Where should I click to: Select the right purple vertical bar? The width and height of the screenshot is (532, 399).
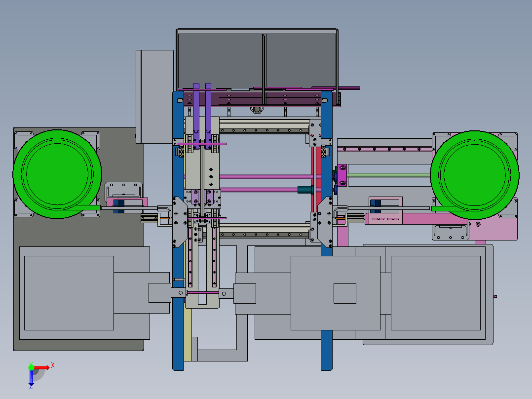coord(208,117)
